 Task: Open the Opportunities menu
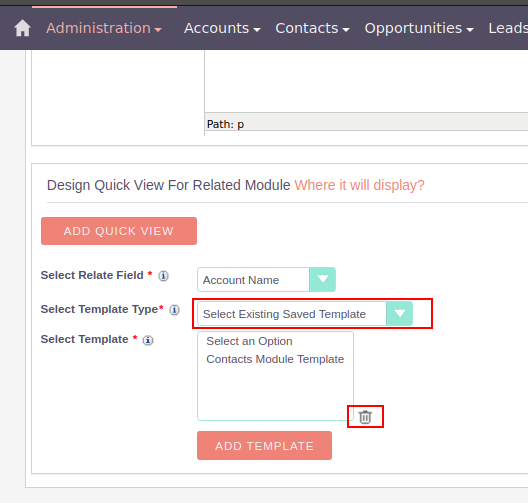pyautogui.click(x=419, y=28)
